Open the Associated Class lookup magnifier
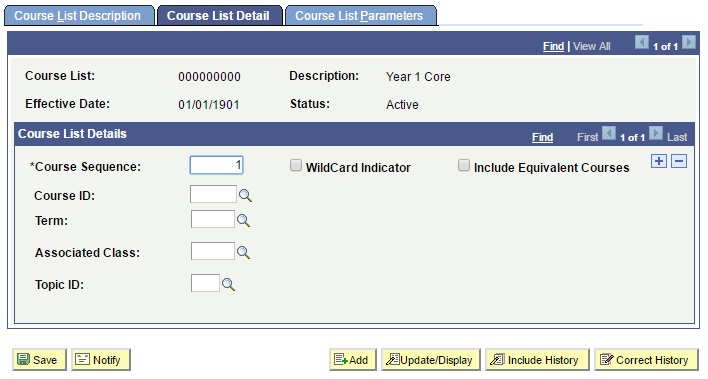Image resolution: width=708 pixels, height=379 pixels. 243,252
